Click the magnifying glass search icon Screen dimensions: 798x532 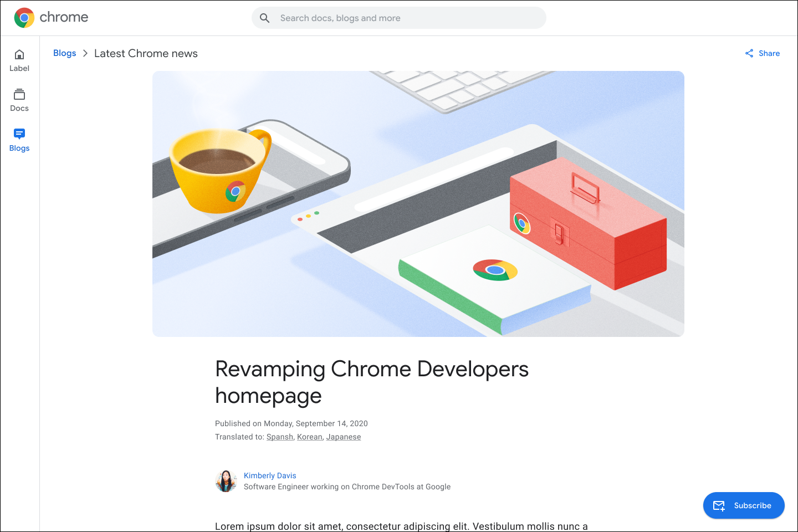point(264,18)
